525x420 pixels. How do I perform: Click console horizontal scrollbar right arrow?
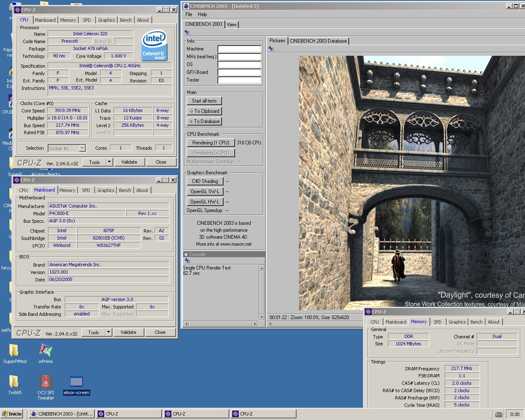(255, 324)
